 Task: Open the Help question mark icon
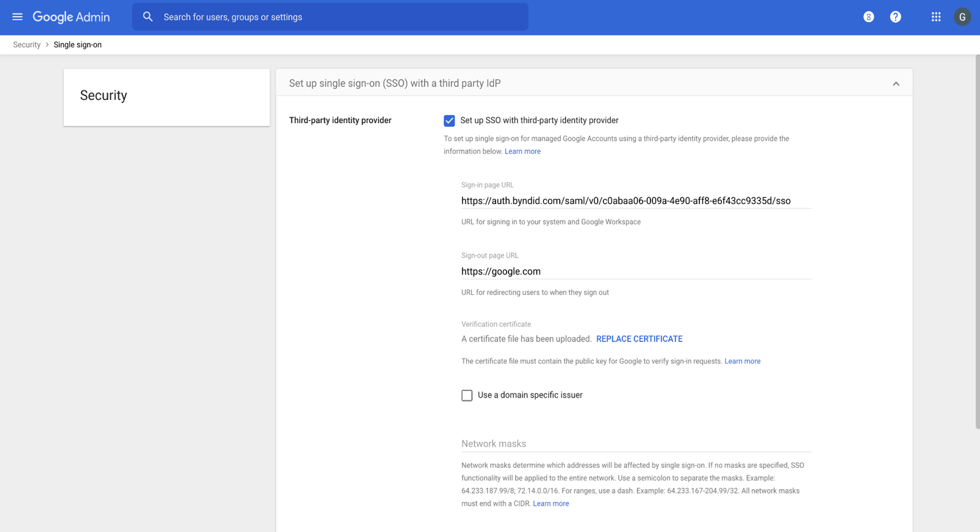895,17
